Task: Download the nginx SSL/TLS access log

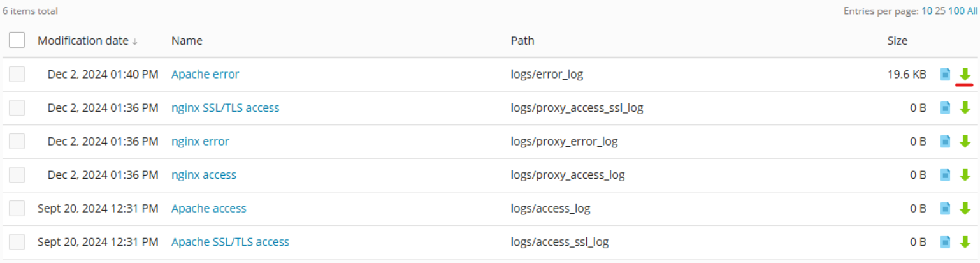Action: click(x=965, y=108)
